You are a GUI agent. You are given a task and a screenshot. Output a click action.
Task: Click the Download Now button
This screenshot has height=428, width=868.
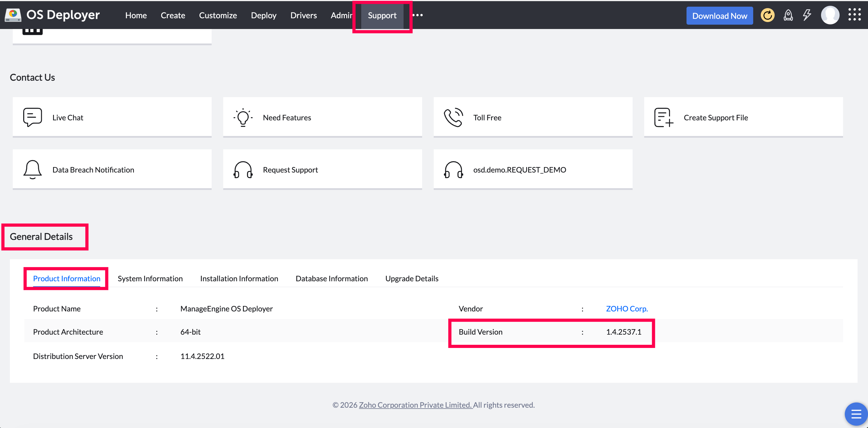[x=719, y=15]
